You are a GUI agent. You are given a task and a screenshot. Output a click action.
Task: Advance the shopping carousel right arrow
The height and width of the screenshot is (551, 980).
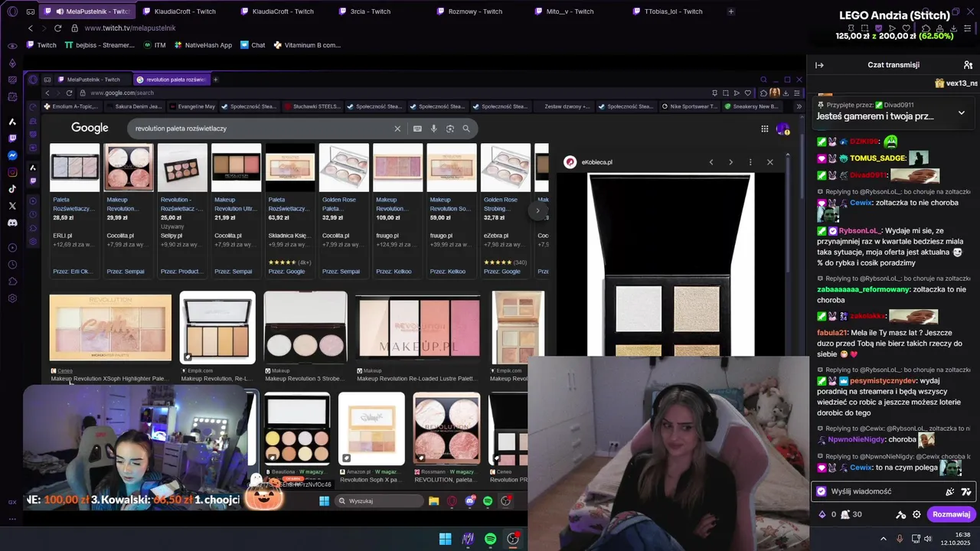[537, 210]
